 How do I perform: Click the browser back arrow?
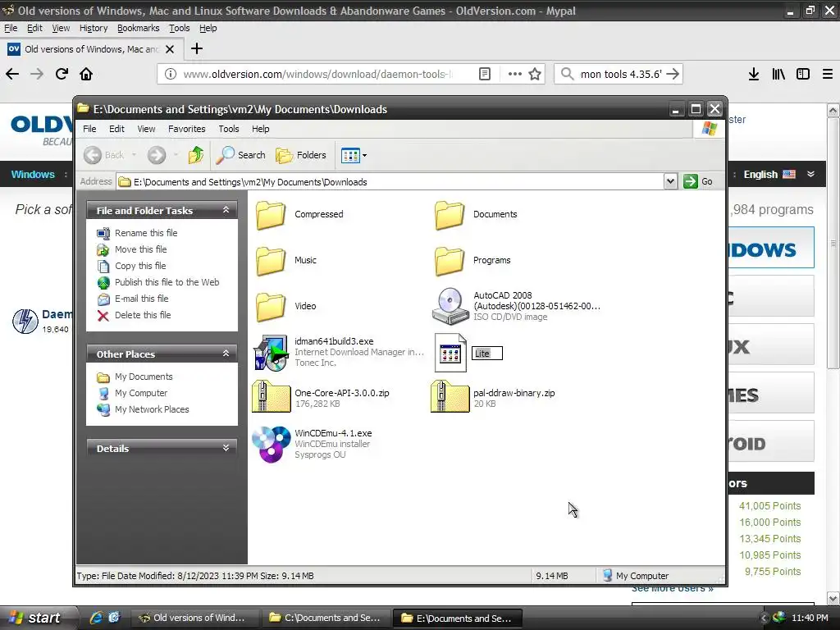coord(12,74)
